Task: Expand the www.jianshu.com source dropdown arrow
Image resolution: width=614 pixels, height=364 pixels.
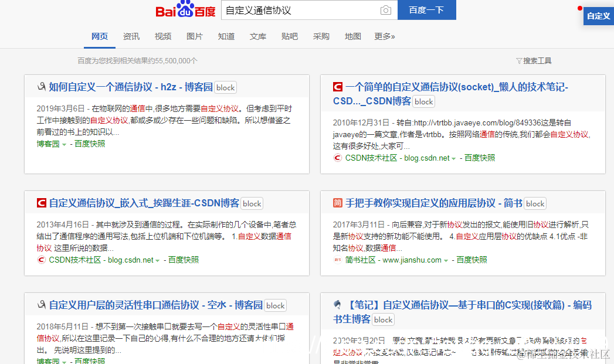Action: pyautogui.click(x=446, y=260)
